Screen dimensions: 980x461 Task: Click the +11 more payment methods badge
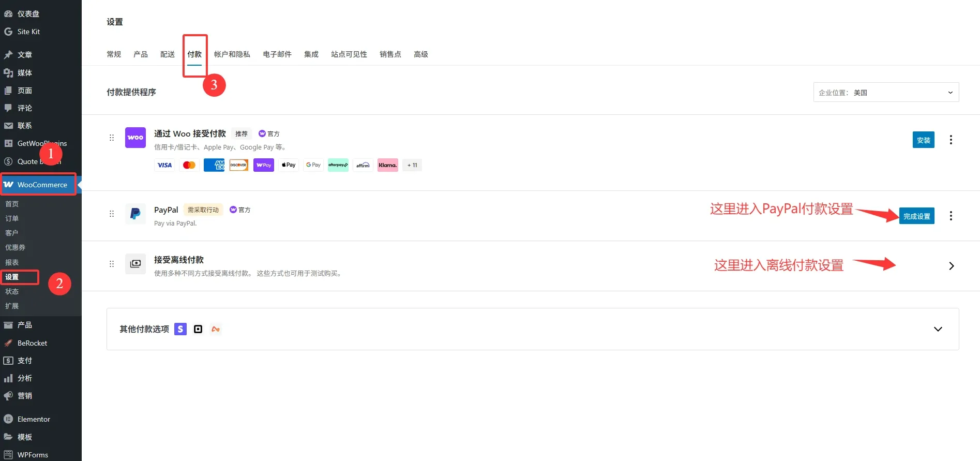(412, 165)
